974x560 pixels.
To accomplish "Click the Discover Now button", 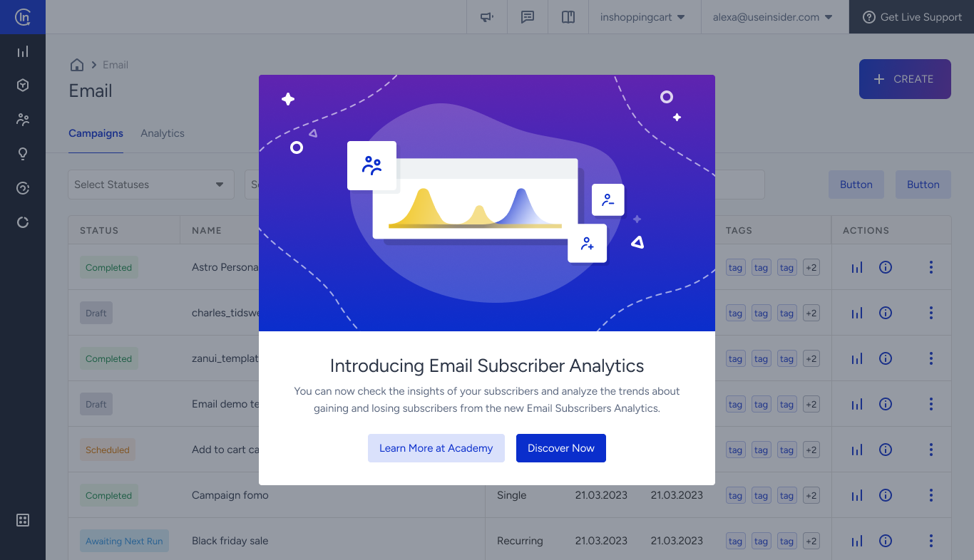I will (x=561, y=448).
